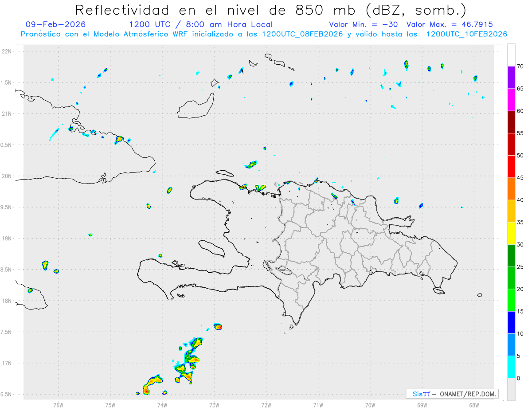Image resolution: width=532 pixels, height=411 pixels.
Task: Select the blue 10–15 dBZ colorbar segment
Action: pos(511,322)
